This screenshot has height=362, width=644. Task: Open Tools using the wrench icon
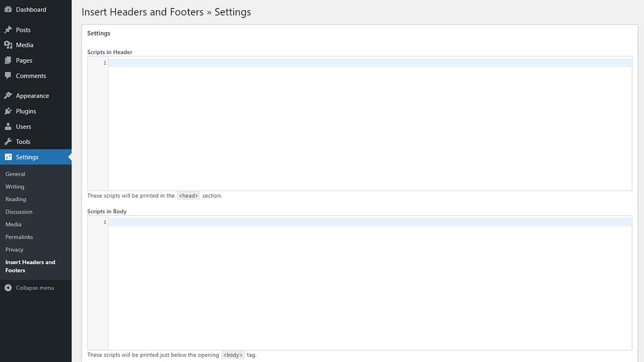click(x=8, y=141)
